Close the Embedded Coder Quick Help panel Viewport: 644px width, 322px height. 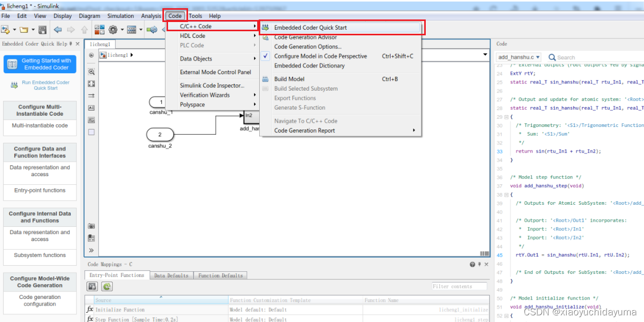coord(77,44)
